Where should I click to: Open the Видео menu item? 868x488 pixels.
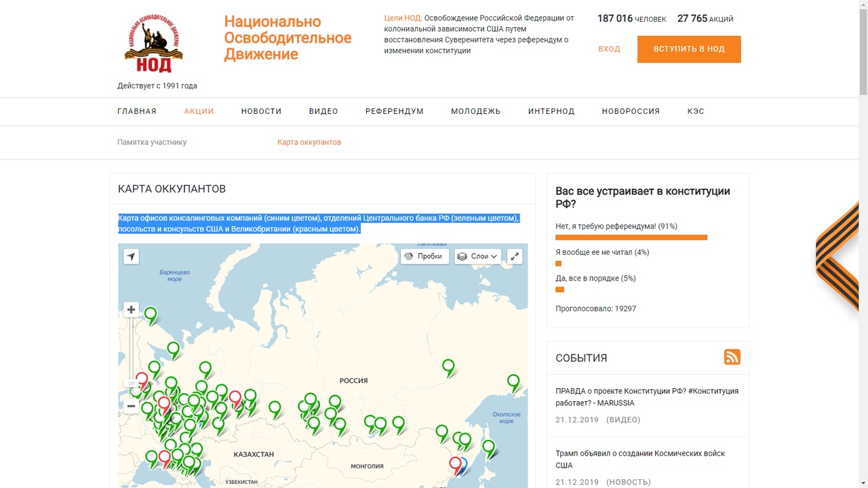click(323, 111)
